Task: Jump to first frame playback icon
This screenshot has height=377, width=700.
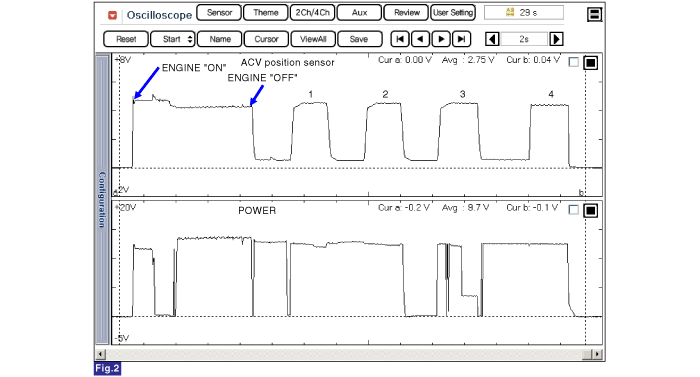Action: (400, 39)
